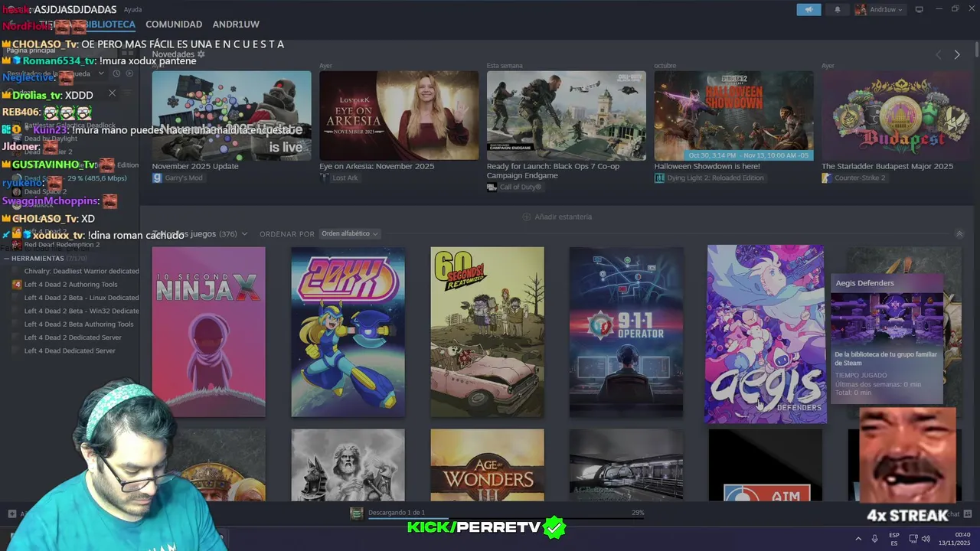Open the ANDR1UW profile tab

click(236, 24)
